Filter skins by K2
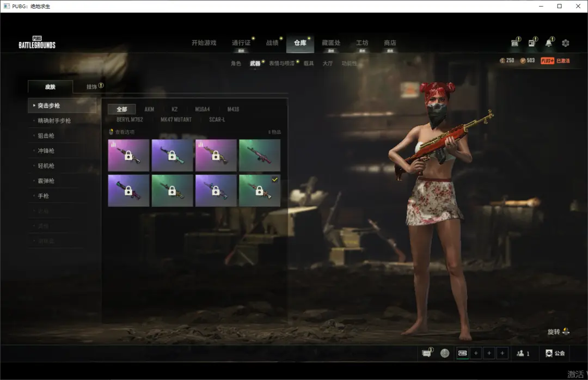Image resolution: width=588 pixels, height=380 pixels. click(x=174, y=109)
